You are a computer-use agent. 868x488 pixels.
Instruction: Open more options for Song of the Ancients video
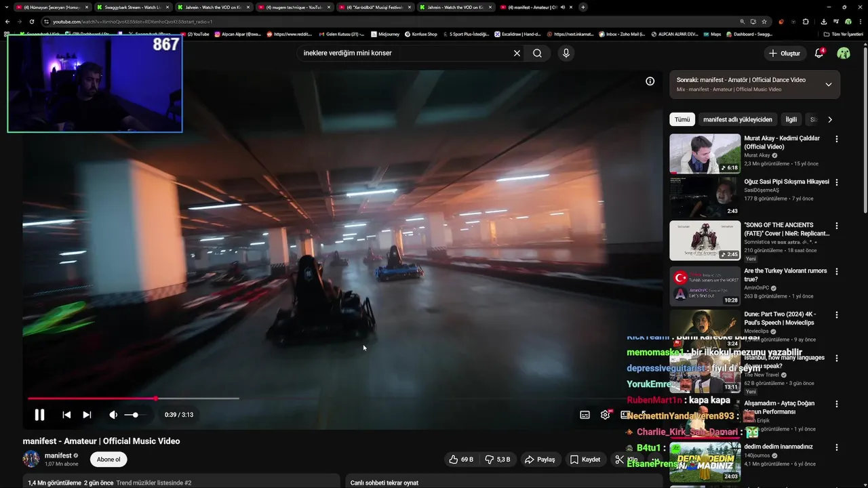[836, 226]
